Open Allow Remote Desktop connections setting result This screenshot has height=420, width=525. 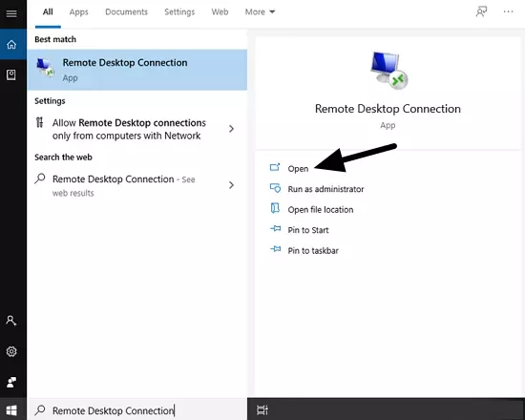137,129
